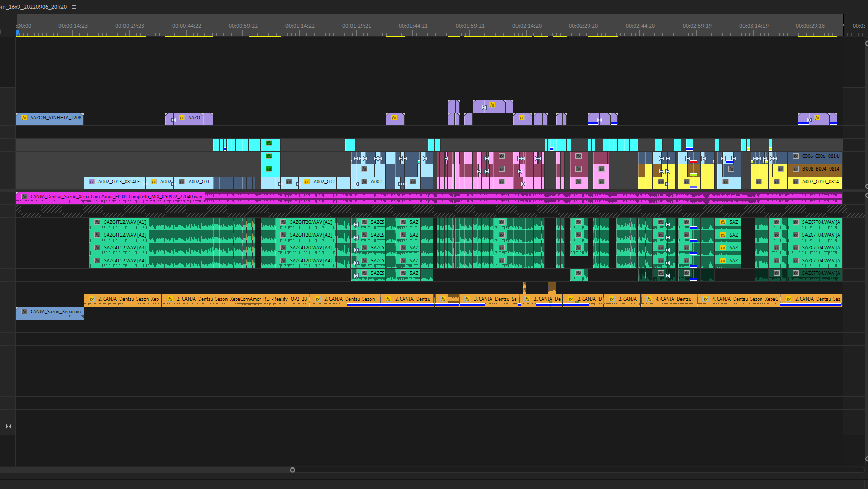The width and height of the screenshot is (868, 489).
Task: Click the 00:02:59:19 mark on the ruler
Action: [697, 26]
